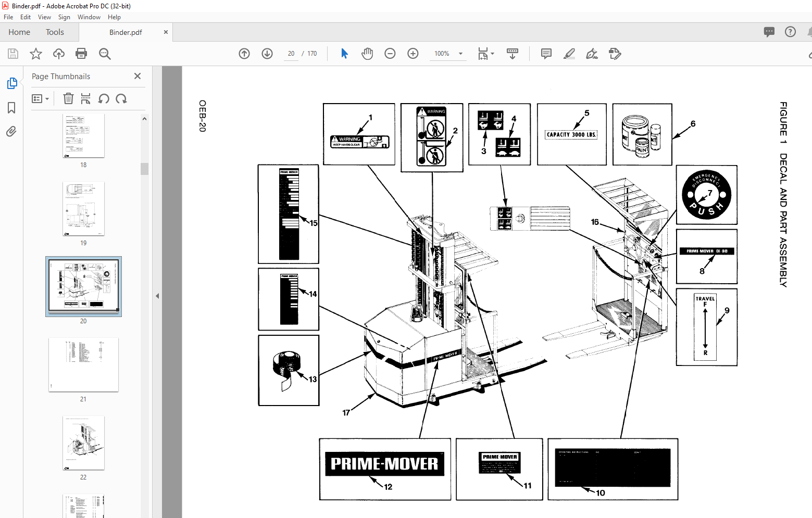Print the document with the printer icon
Image resolution: width=812 pixels, height=518 pixels.
click(x=81, y=54)
